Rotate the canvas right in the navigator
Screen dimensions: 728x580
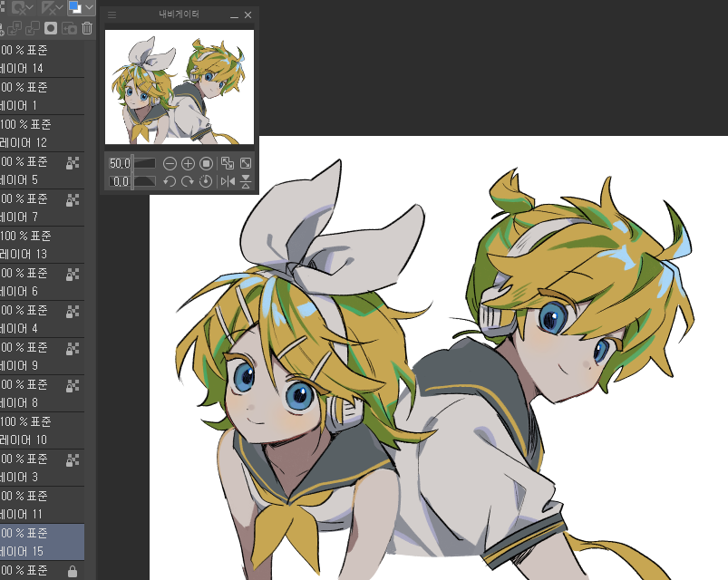click(x=189, y=181)
